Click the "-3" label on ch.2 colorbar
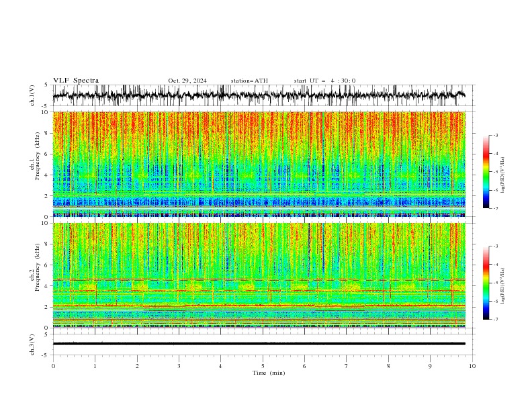The image size is (532, 411). tap(495, 246)
